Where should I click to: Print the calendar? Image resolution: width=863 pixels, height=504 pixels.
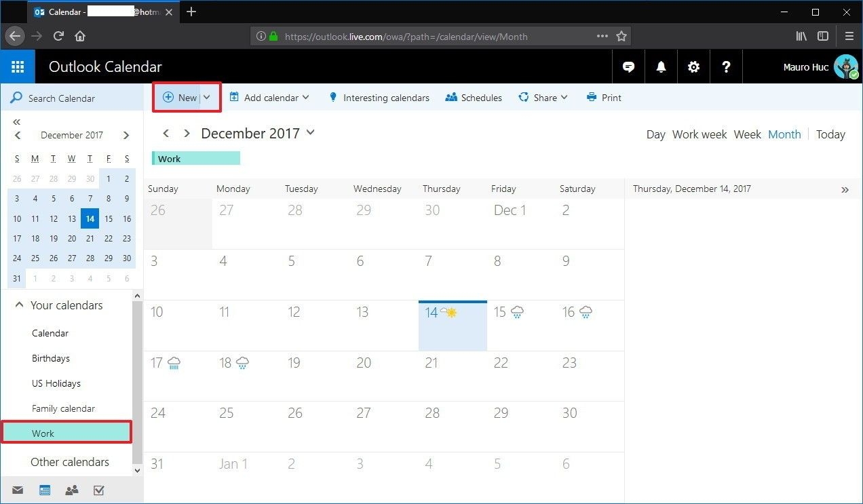coord(604,98)
